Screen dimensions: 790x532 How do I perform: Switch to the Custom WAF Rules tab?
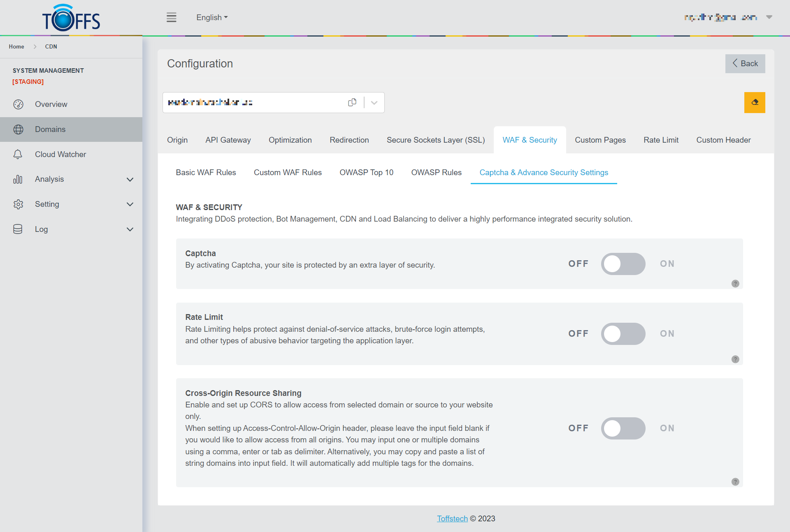[x=288, y=172]
